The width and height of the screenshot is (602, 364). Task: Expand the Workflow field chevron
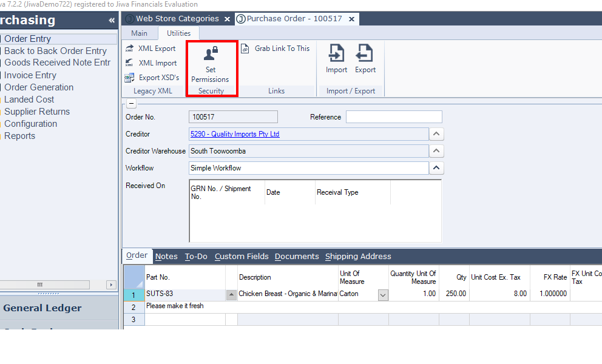436,168
